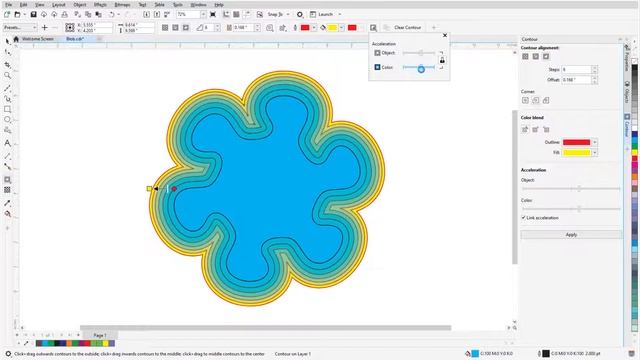
Task: Click Clear Contour button
Action: [407, 27]
